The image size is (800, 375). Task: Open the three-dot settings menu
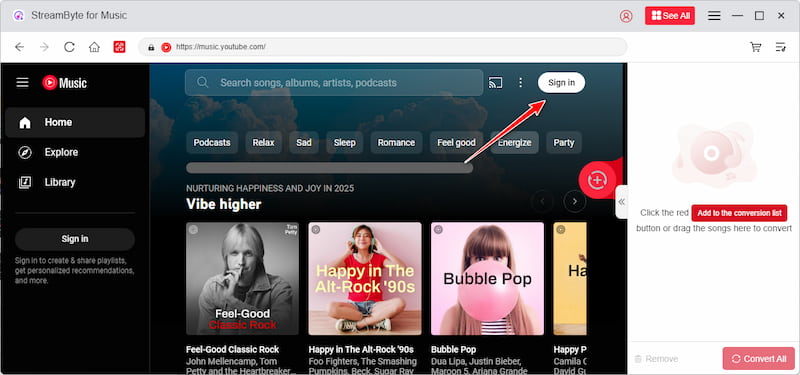tap(520, 83)
